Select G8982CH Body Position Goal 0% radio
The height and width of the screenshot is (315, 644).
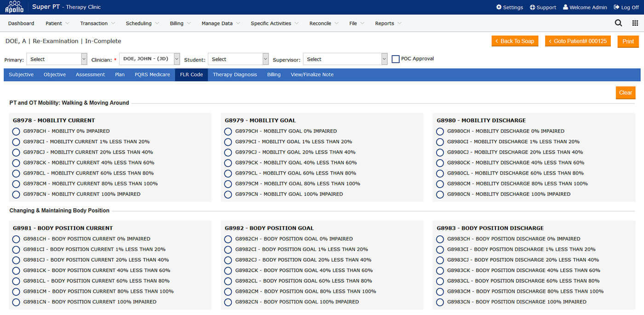coord(228,239)
